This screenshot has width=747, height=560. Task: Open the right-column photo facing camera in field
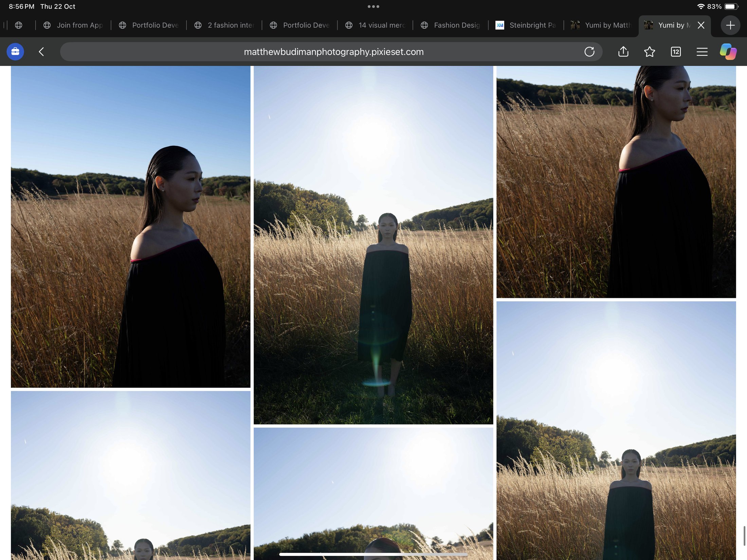(x=616, y=431)
